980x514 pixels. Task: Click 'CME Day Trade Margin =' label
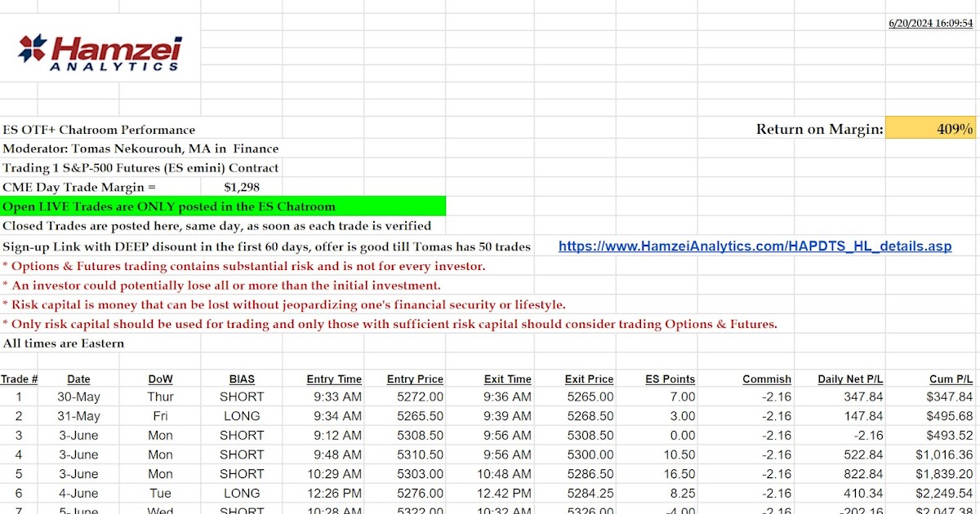78,187
